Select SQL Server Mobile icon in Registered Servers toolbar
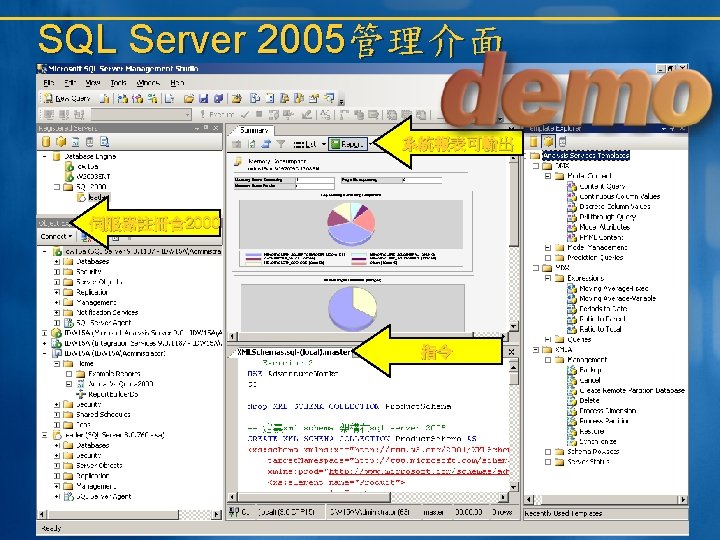This screenshot has width=720, height=540. pyautogui.click(x=90, y=142)
